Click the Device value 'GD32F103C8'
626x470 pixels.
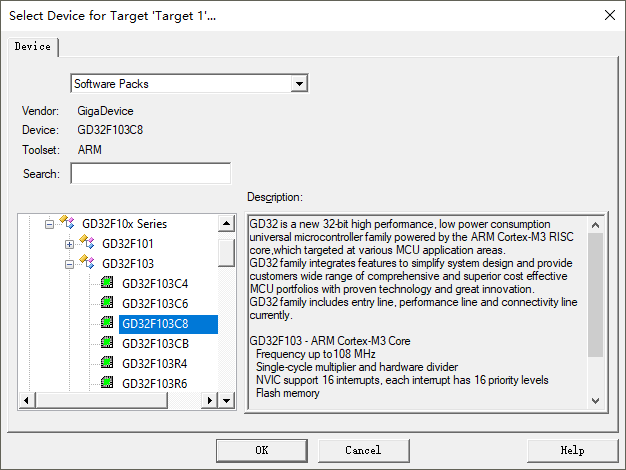point(110,130)
